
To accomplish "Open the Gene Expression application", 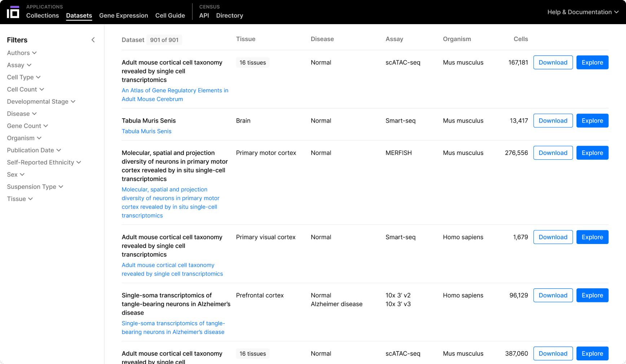I will pos(123,15).
